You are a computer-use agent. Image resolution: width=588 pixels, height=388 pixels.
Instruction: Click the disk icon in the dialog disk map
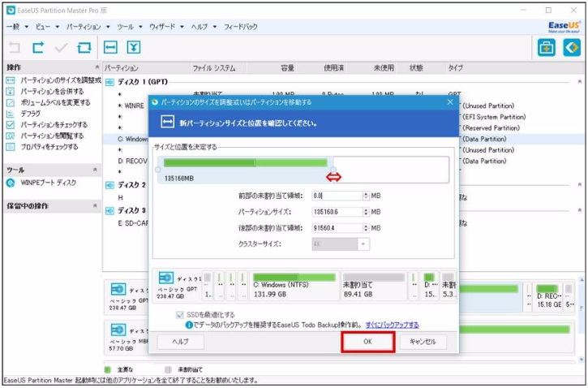click(166, 278)
